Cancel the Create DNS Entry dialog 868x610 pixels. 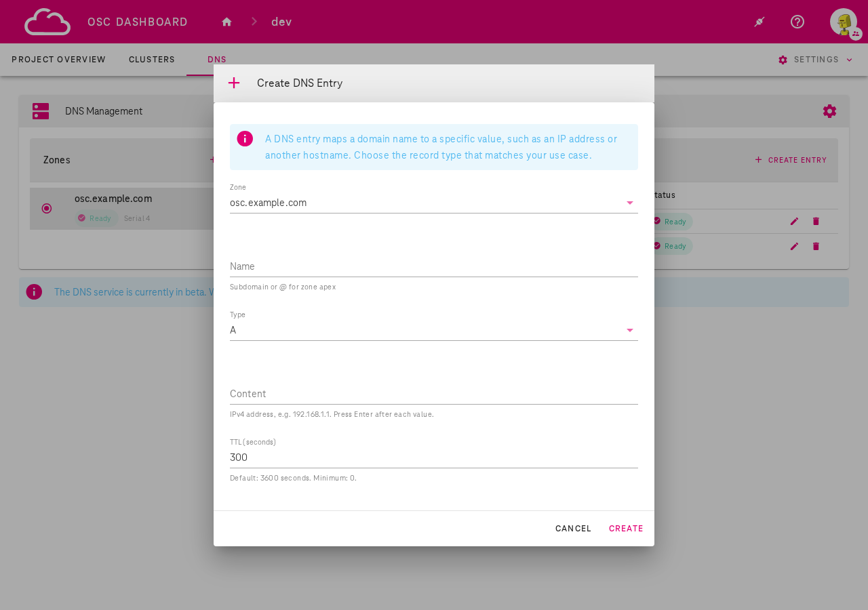573,528
